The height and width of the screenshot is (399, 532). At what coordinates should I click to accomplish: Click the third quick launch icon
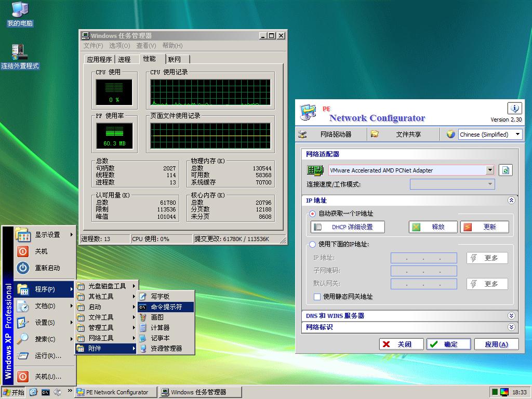[58, 392]
